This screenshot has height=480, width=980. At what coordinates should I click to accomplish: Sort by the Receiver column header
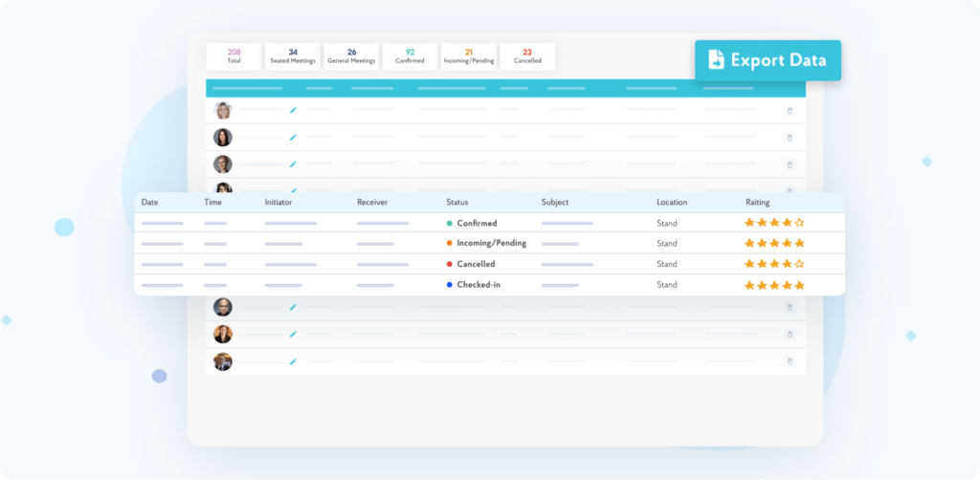[372, 203]
